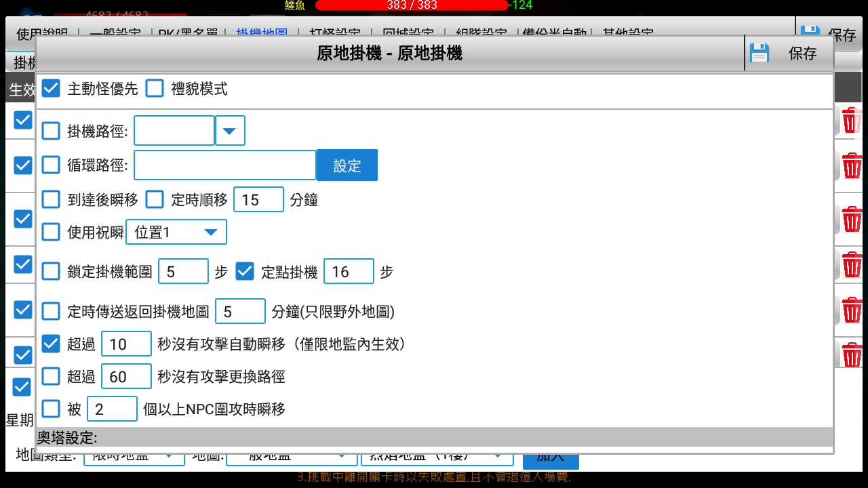Enable 超過 60 秒沒有攻擊更換路徑 checkbox

click(52, 376)
